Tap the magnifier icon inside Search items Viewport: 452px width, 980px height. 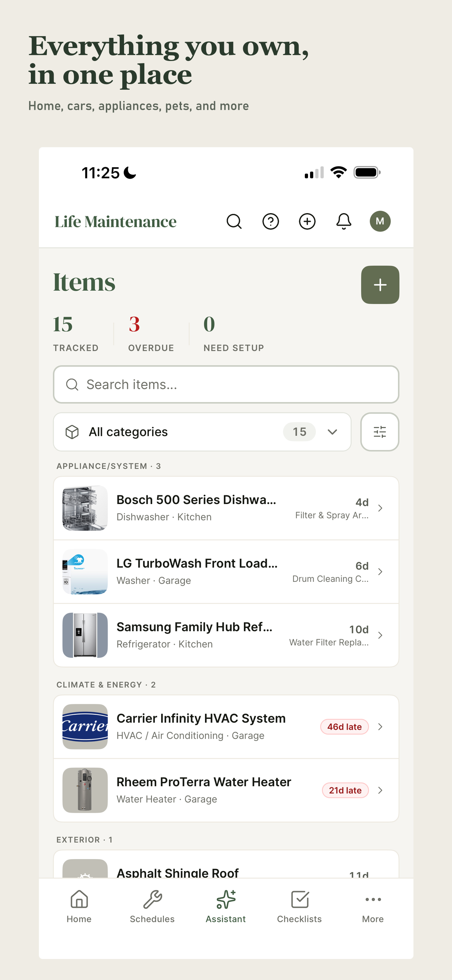[72, 384]
